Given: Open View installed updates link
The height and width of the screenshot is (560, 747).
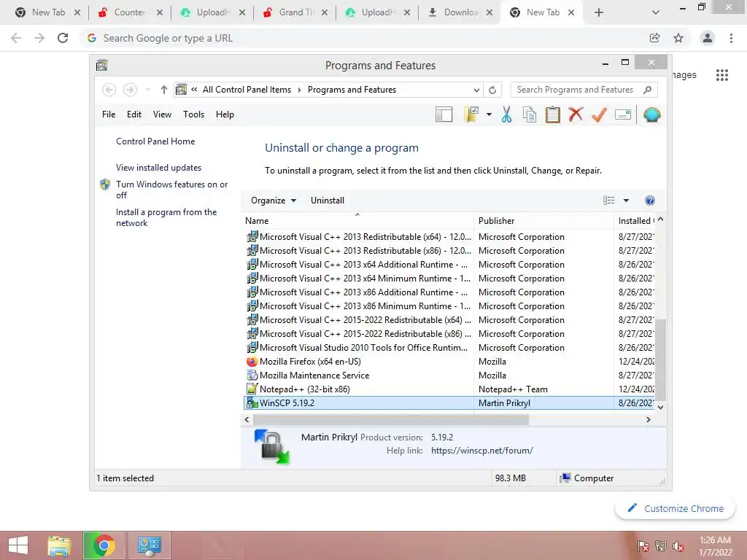Looking at the screenshot, I should 158,168.
